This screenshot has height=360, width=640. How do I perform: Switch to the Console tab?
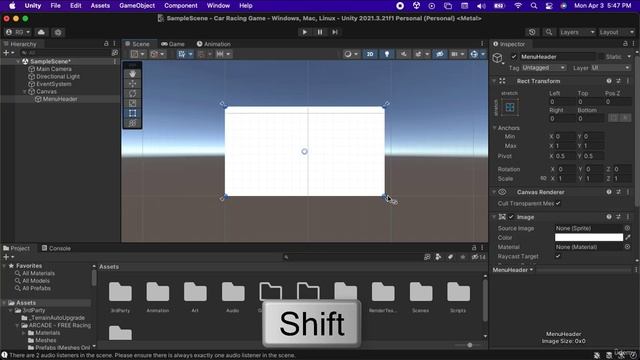56,248
